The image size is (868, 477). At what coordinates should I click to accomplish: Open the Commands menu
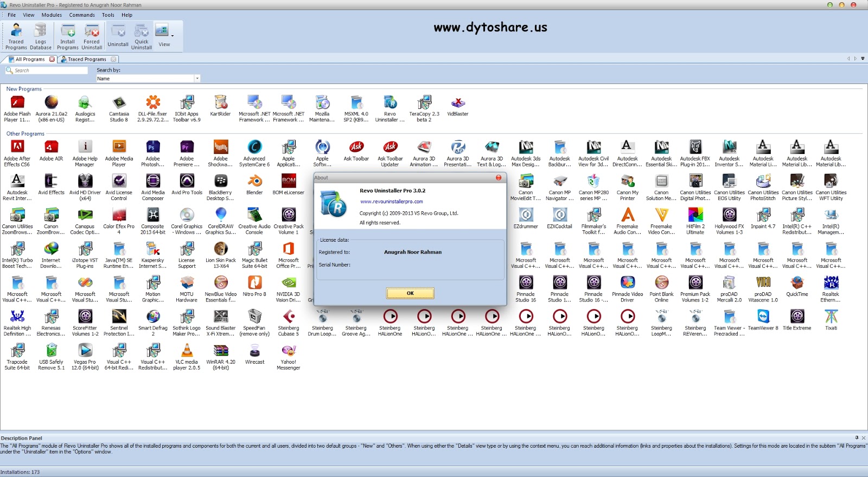tap(82, 15)
